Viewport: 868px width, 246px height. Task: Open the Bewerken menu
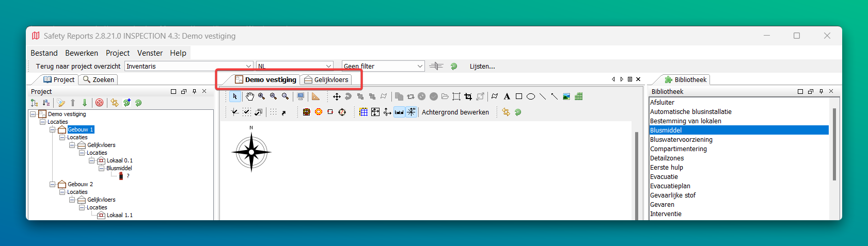[x=82, y=53]
